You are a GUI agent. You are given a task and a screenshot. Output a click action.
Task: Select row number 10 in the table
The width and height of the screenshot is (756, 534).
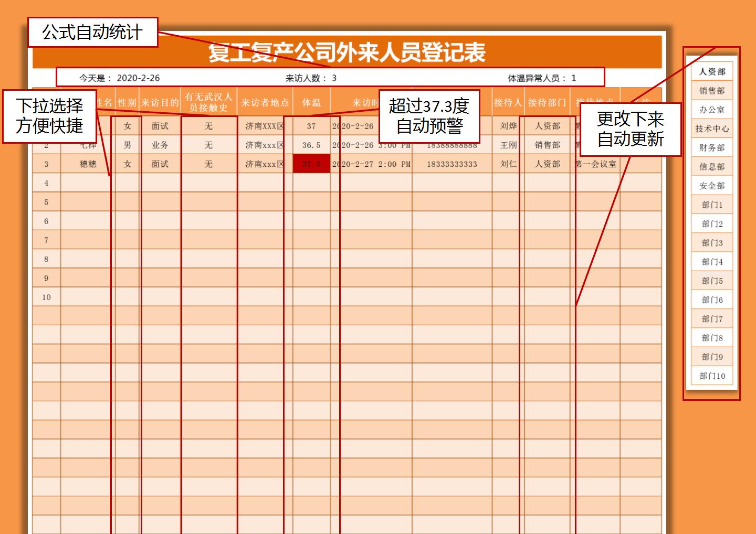click(x=46, y=297)
